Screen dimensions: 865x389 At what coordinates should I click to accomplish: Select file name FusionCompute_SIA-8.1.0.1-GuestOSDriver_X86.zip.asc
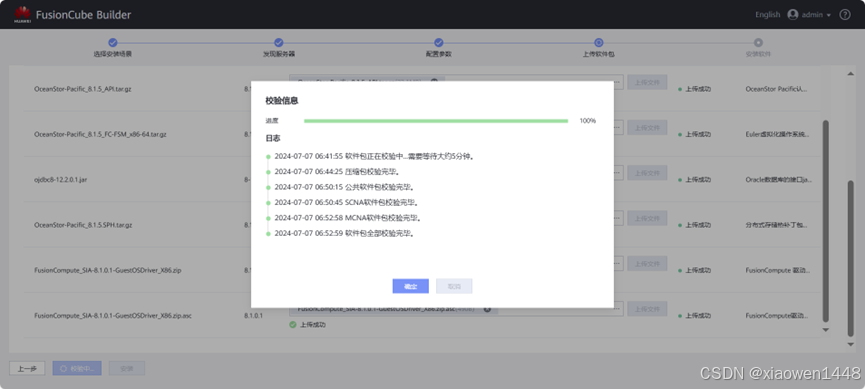click(x=113, y=316)
